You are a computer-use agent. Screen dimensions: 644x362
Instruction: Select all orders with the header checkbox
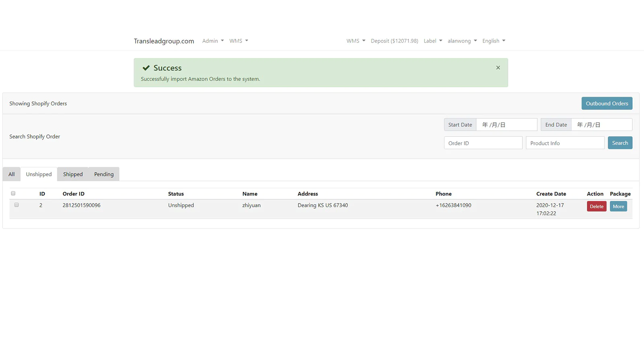pyautogui.click(x=13, y=193)
